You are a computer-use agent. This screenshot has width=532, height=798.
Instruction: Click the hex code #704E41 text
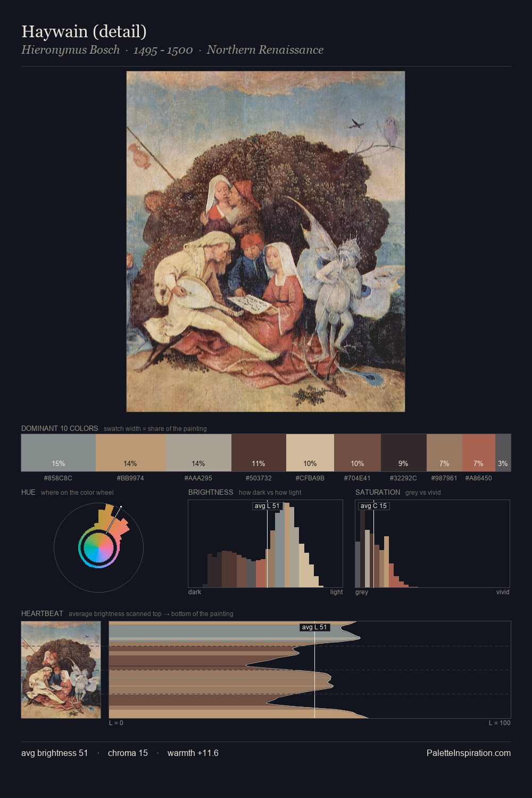click(x=358, y=478)
